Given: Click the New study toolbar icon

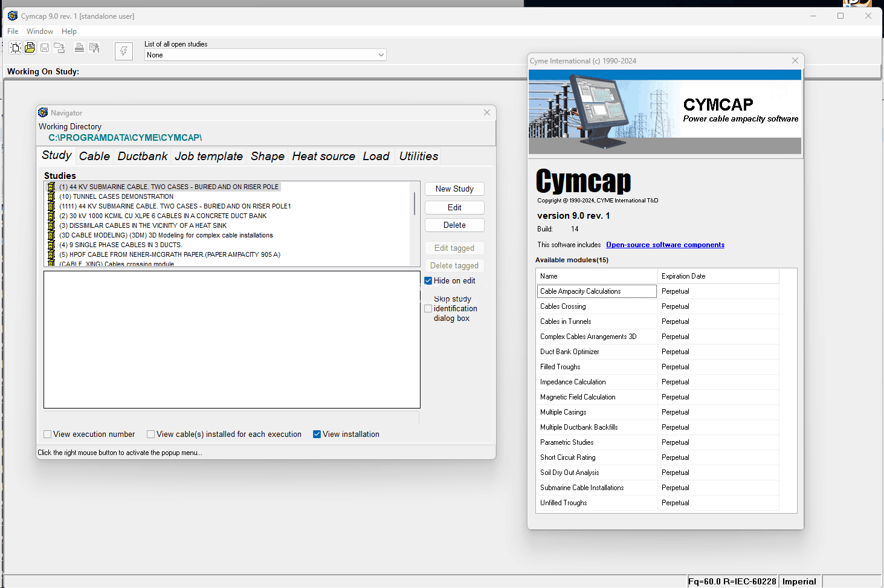Looking at the screenshot, I should (16, 47).
